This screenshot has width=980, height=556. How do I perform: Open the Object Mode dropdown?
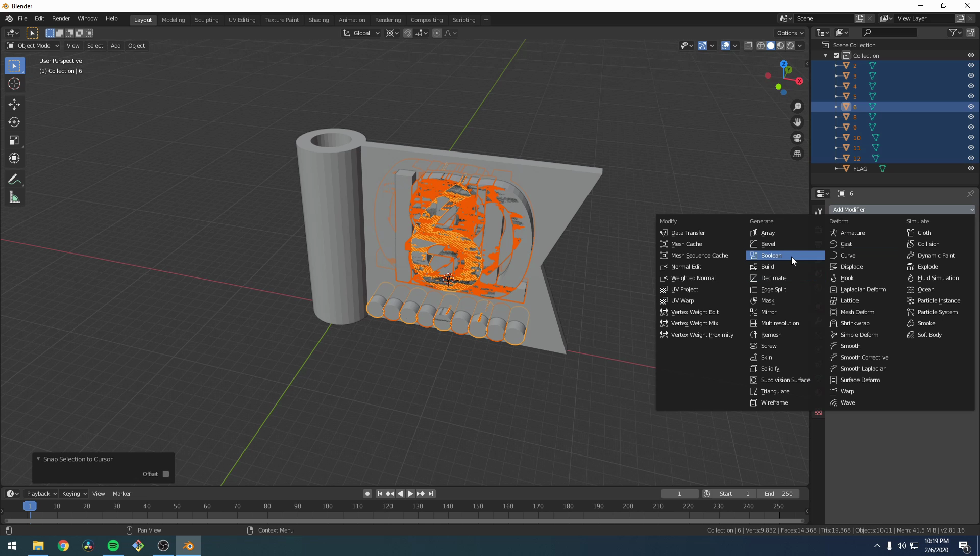tap(33, 46)
